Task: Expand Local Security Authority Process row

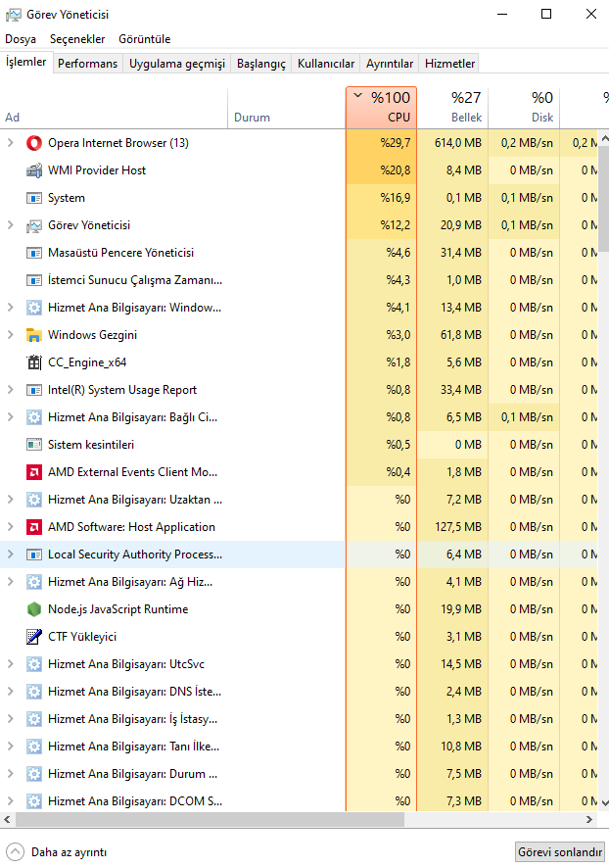Action: click(x=10, y=555)
